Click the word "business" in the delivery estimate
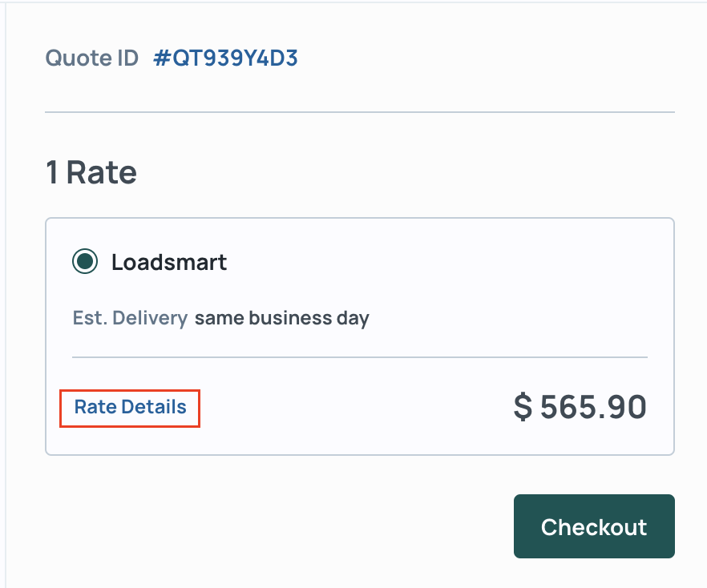707x588 pixels. pos(286,318)
